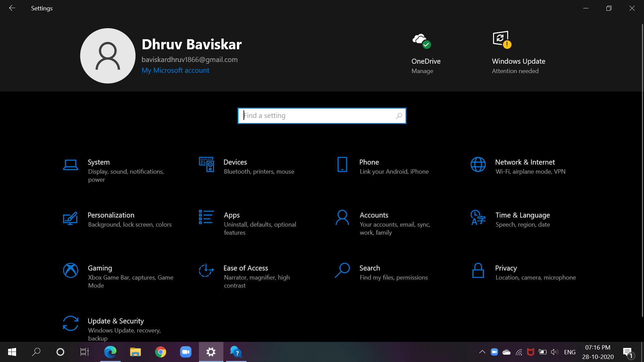Click 'Speech, region, date' description
This screenshot has width=644, height=362.
point(523,224)
